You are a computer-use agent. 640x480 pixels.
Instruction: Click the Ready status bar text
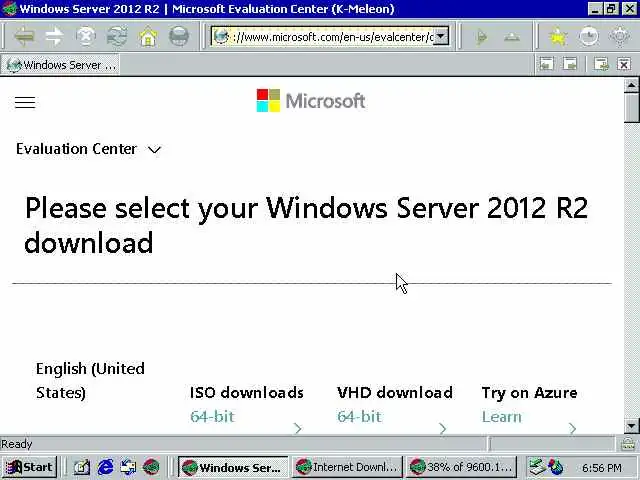[x=17, y=444]
